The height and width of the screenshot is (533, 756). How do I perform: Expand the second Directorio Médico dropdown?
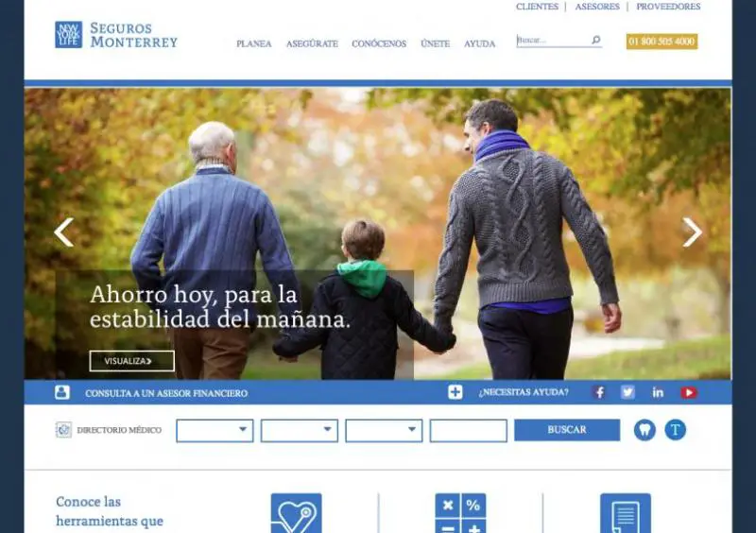pos(300,430)
